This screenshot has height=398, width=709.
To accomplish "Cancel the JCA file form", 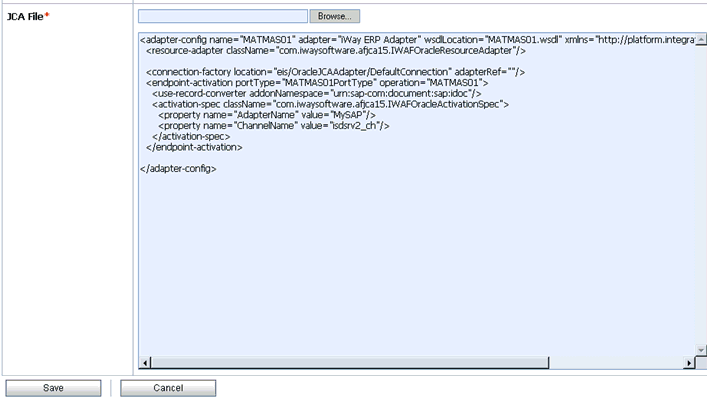I will coord(168,388).
